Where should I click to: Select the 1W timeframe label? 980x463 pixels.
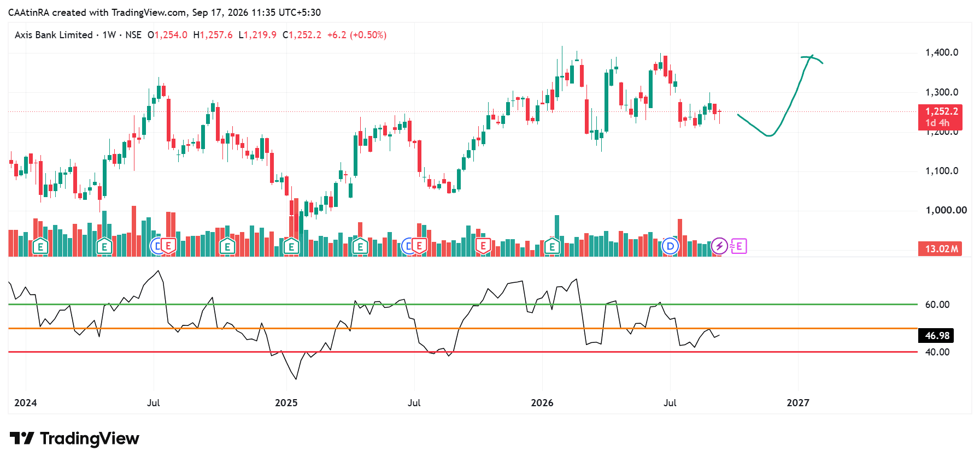tap(109, 35)
